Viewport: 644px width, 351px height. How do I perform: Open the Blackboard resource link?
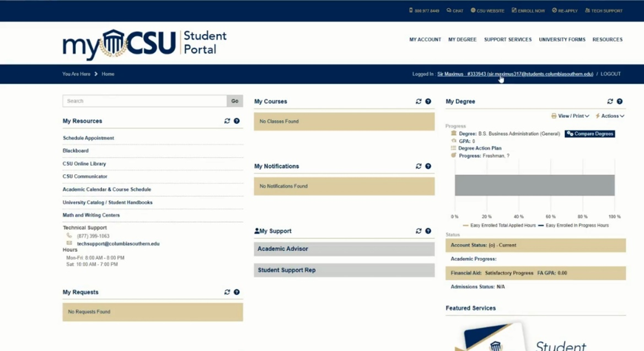coord(76,150)
